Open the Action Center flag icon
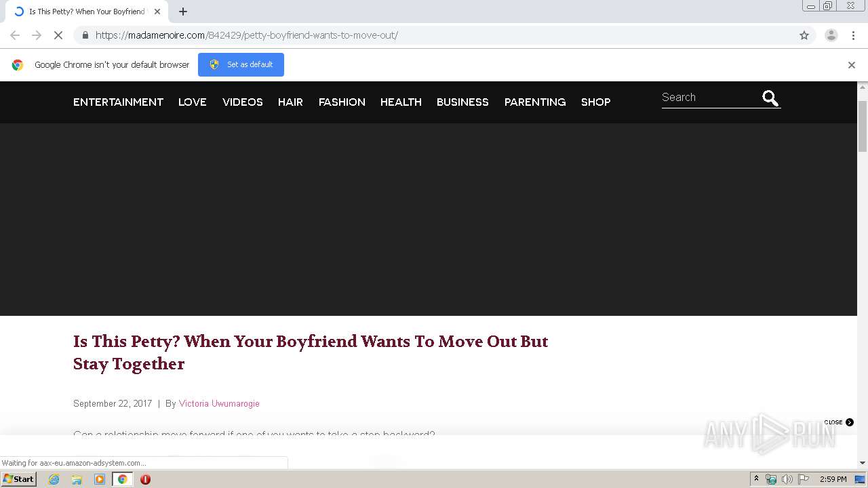 (804, 479)
